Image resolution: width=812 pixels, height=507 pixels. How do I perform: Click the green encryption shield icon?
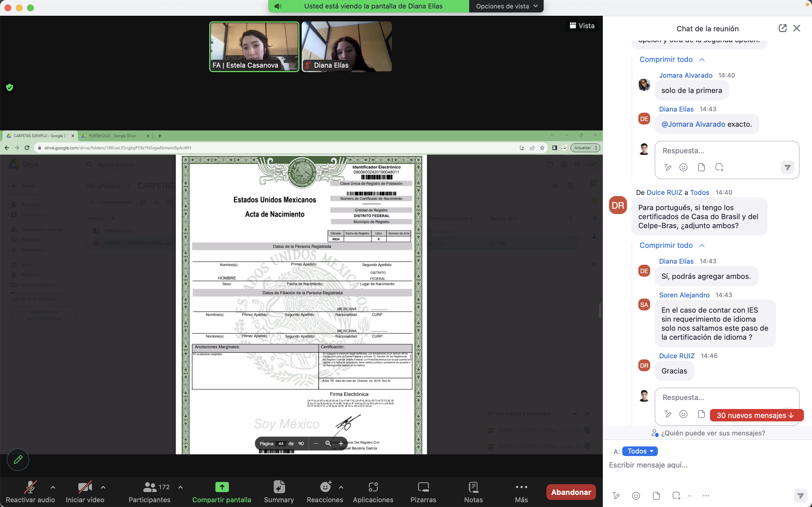[x=10, y=88]
